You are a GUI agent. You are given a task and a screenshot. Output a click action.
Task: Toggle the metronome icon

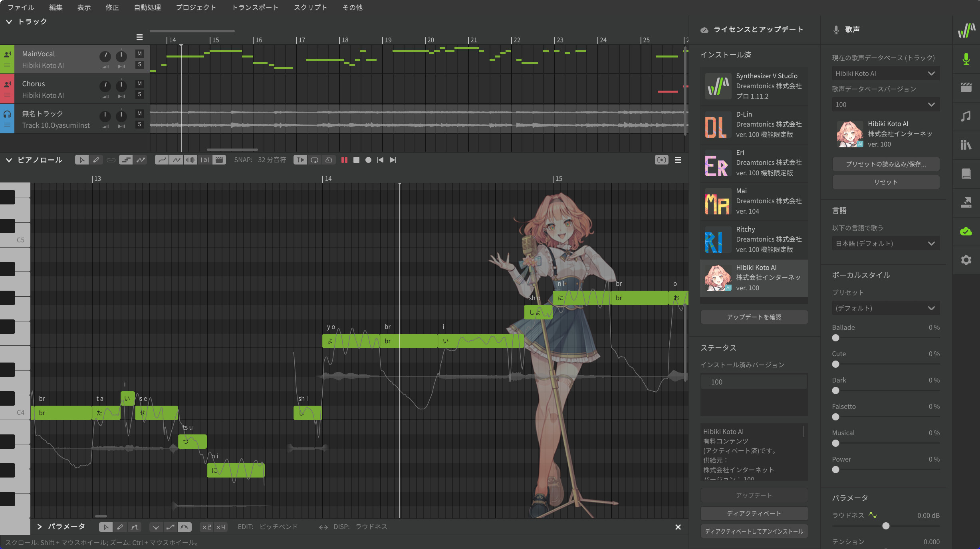point(329,160)
